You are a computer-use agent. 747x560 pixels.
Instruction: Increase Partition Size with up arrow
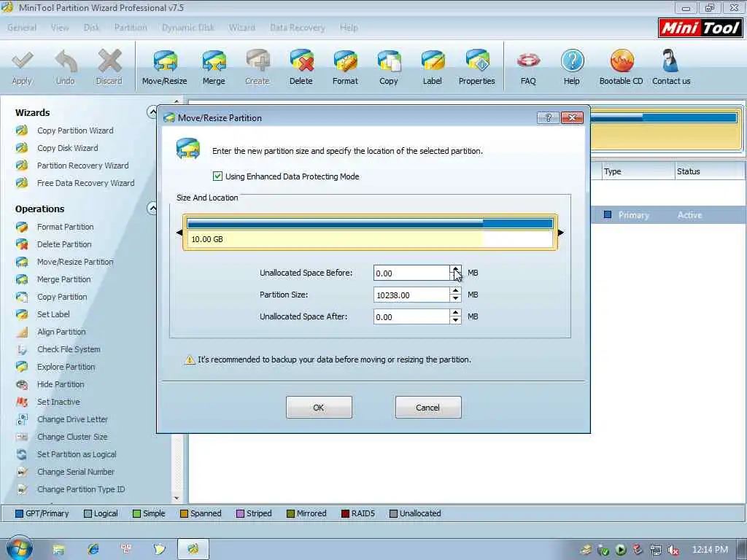tap(455, 290)
